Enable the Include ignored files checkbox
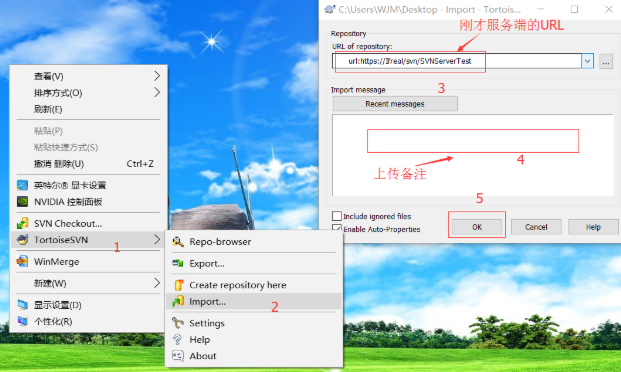Image resolution: width=621 pixels, height=372 pixels. tap(337, 216)
